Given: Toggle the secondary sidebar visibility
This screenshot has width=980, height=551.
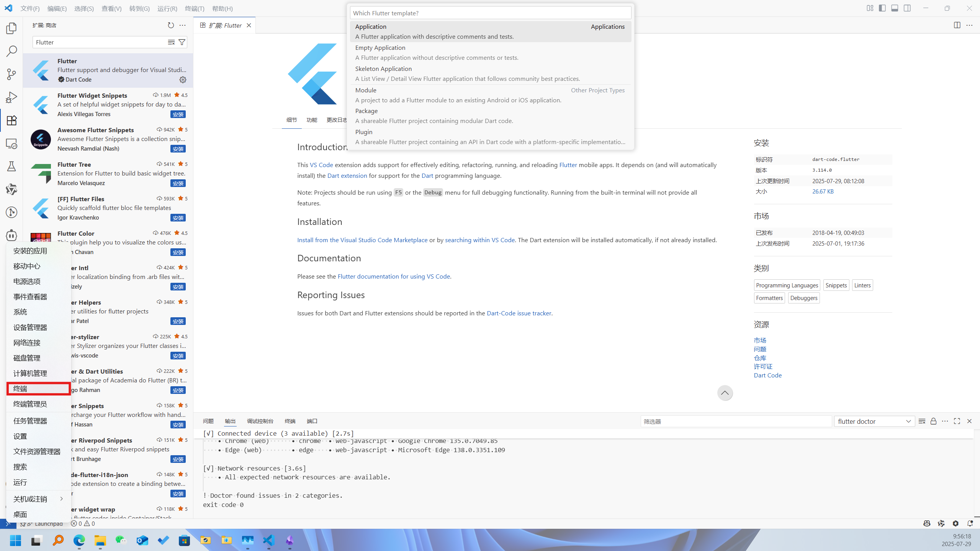Looking at the screenshot, I should pyautogui.click(x=907, y=8).
